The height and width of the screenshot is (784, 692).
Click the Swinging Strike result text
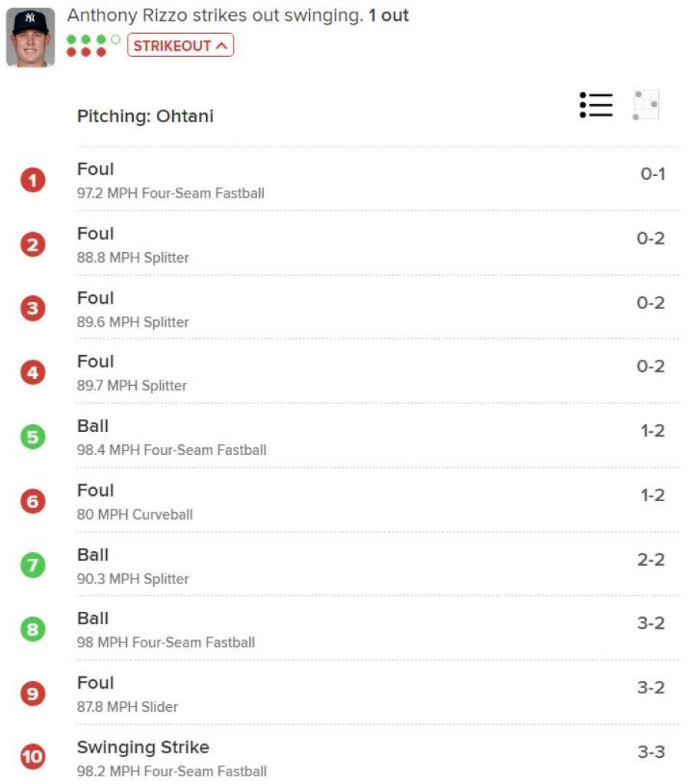tap(143, 747)
